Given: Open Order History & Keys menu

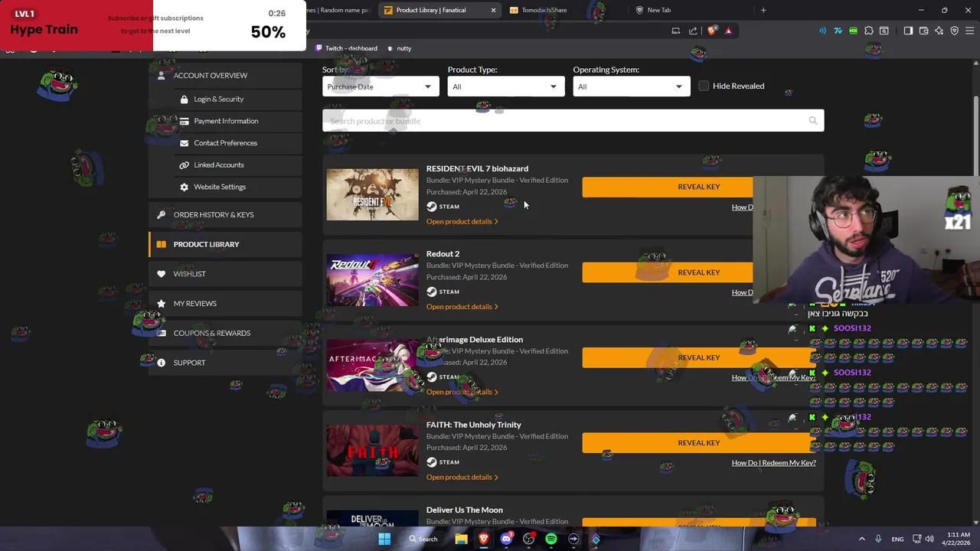Looking at the screenshot, I should pyautogui.click(x=225, y=215).
